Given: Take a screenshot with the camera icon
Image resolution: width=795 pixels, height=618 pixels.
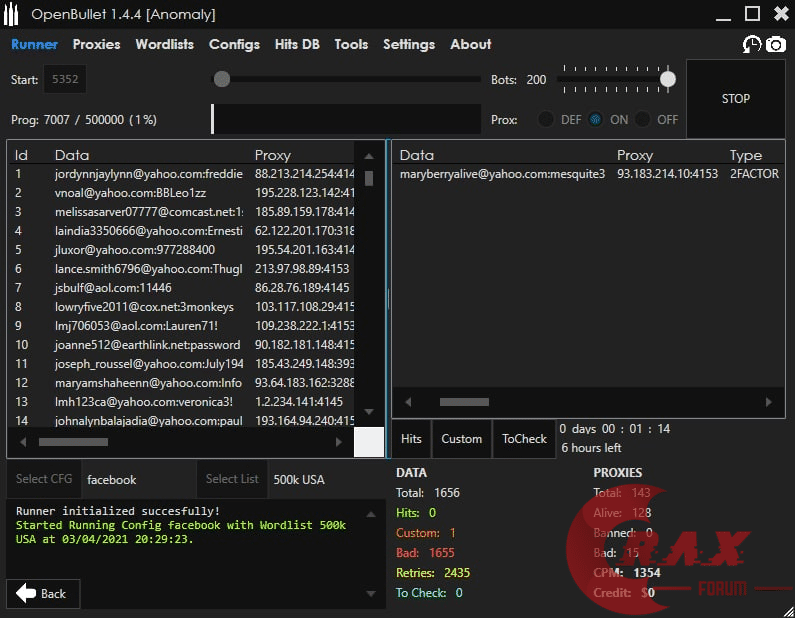Looking at the screenshot, I should [x=775, y=44].
